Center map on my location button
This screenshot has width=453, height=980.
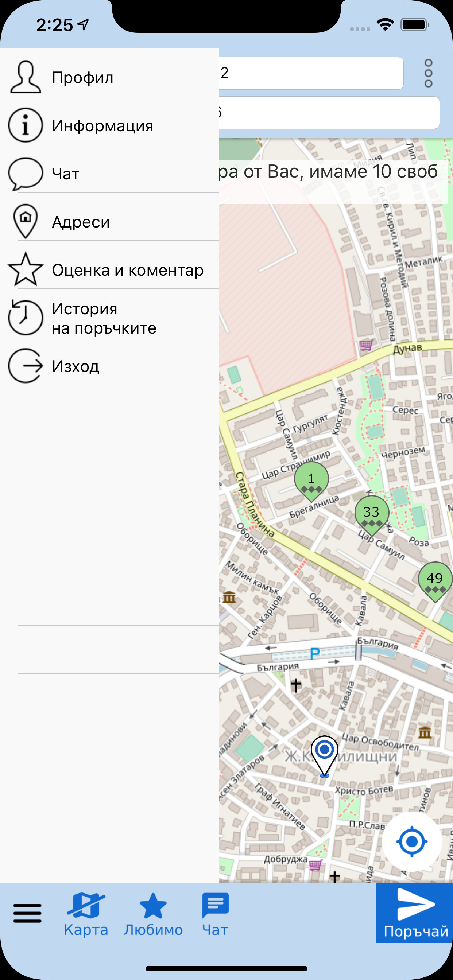click(412, 842)
